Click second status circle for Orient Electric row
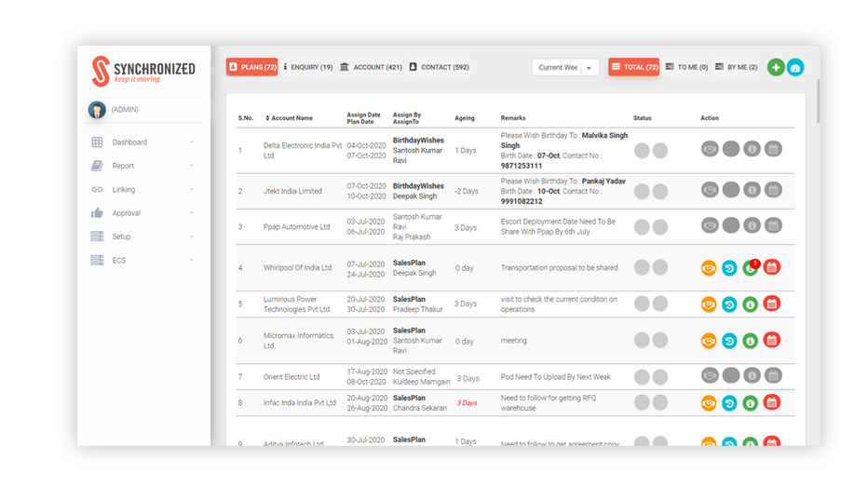This screenshot has height=487, width=868. (x=660, y=377)
